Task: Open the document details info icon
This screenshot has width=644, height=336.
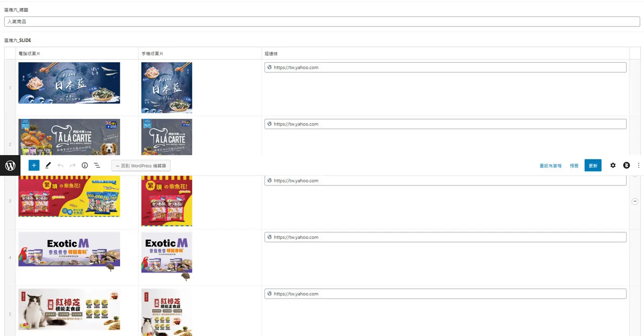Action: click(85, 166)
